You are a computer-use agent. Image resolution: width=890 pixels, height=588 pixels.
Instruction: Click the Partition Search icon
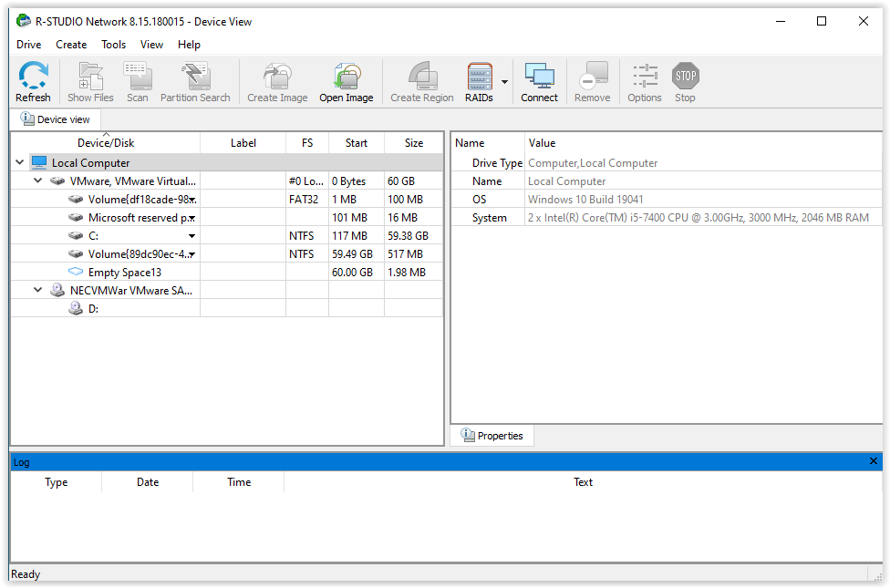coord(196,76)
